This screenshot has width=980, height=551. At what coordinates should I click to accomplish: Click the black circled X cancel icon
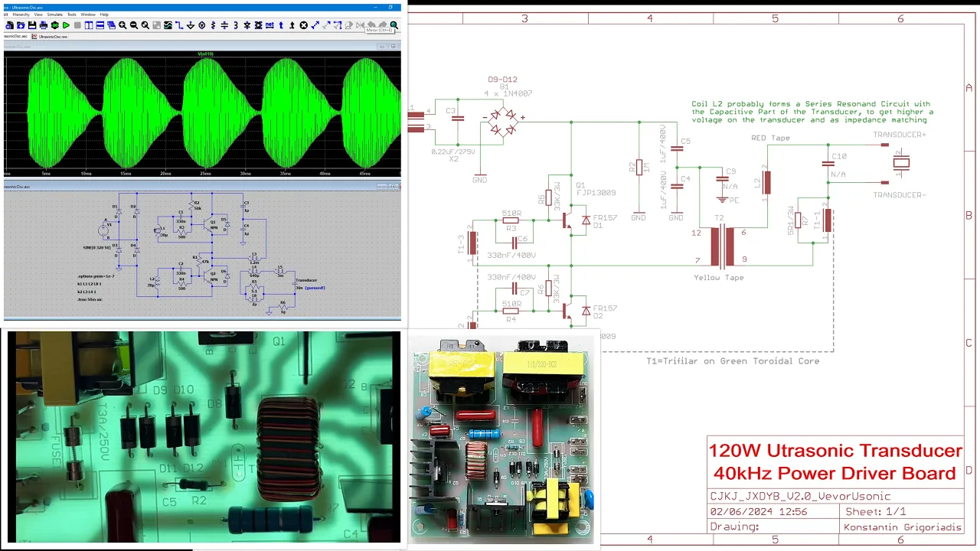[304, 25]
